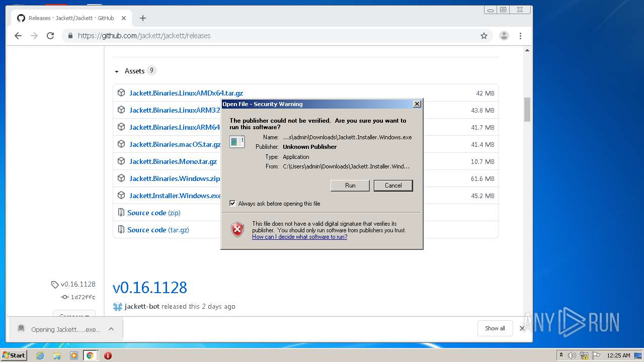Screen dimensions: 644x362
Task: Open How can I decide what software to run
Action: pos(299,237)
